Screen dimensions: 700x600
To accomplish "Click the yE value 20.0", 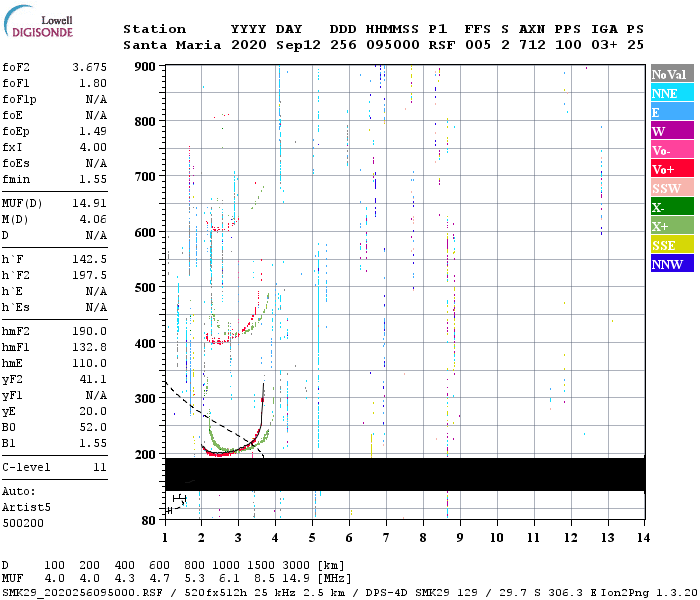I will point(93,412).
